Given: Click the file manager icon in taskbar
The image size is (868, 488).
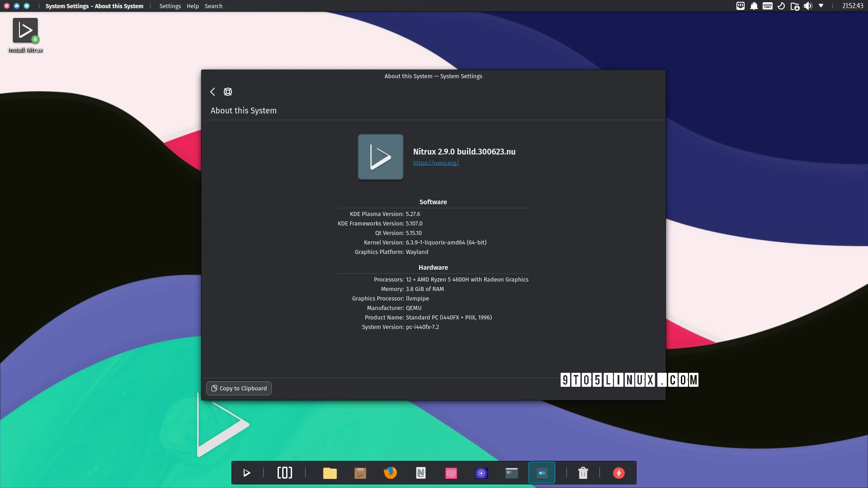Looking at the screenshot, I should pyautogui.click(x=330, y=473).
